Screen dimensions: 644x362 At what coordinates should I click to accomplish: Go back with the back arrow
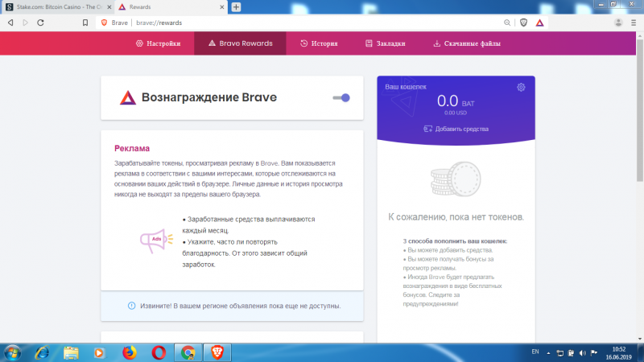coord(10,23)
